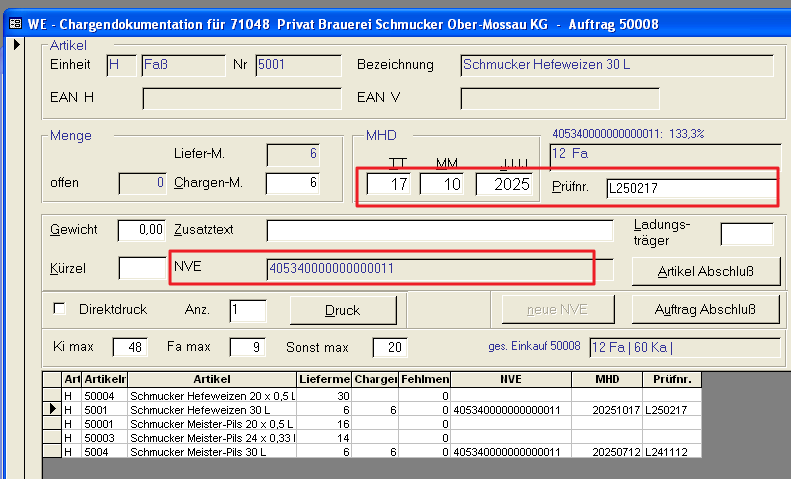Click the Artikel Abschluß button

[x=705, y=270]
